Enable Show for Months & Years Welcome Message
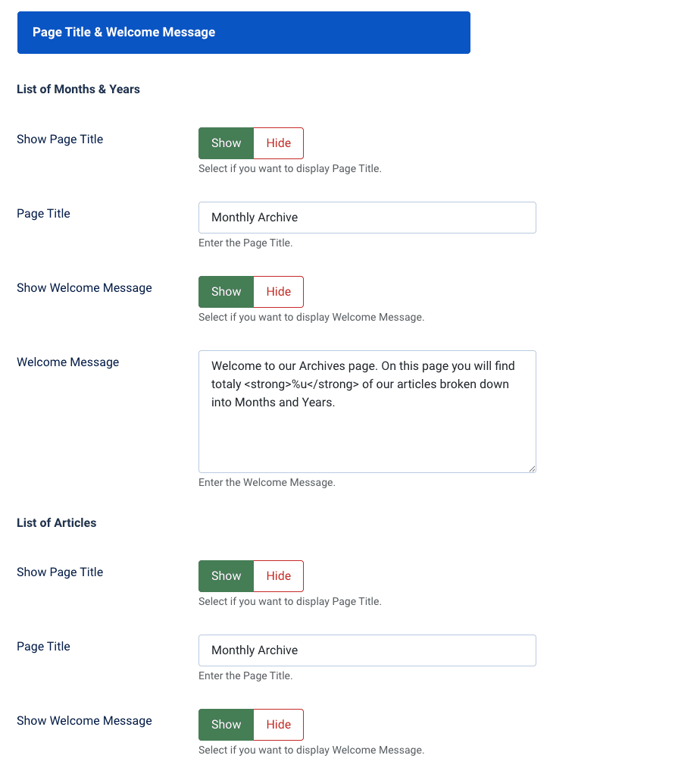Viewport: 700px width, 771px height. coord(226,292)
